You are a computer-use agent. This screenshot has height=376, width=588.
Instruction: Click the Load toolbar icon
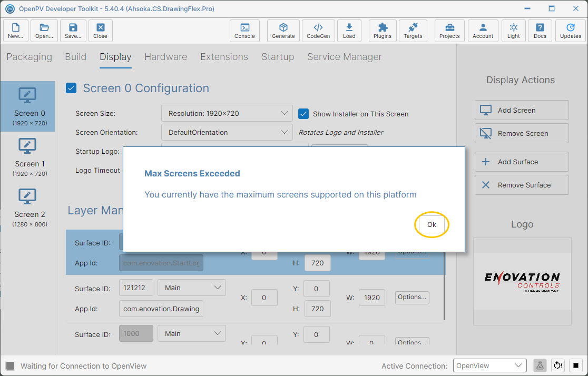pos(349,31)
